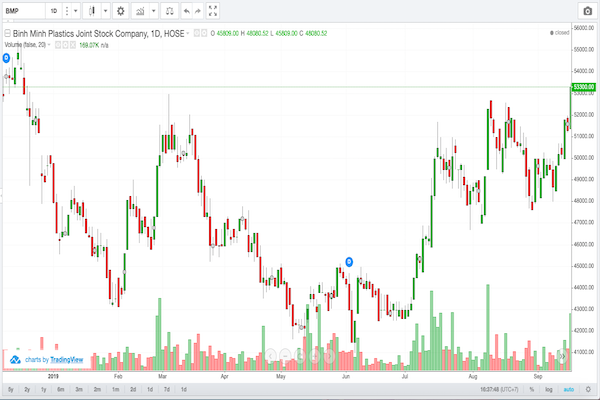The height and width of the screenshot is (400, 600).
Task: Click the O 45809.00 open value
Action: 225,33
